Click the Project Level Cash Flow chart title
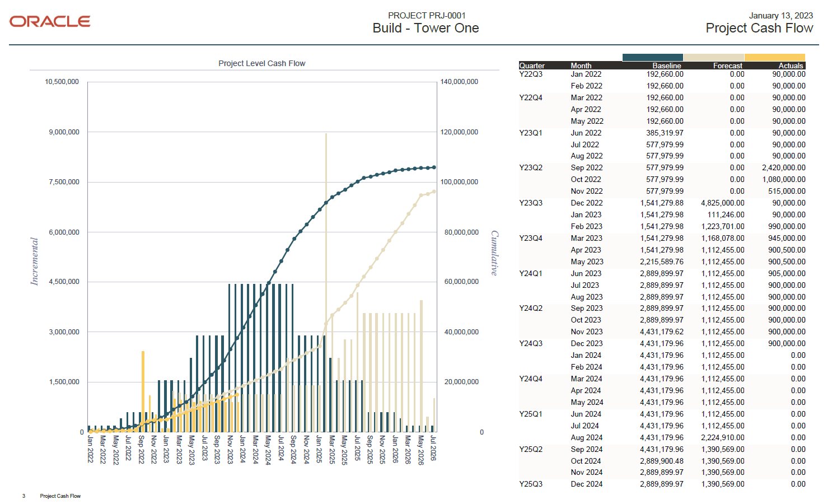This screenshot has width=832, height=504. [x=261, y=63]
